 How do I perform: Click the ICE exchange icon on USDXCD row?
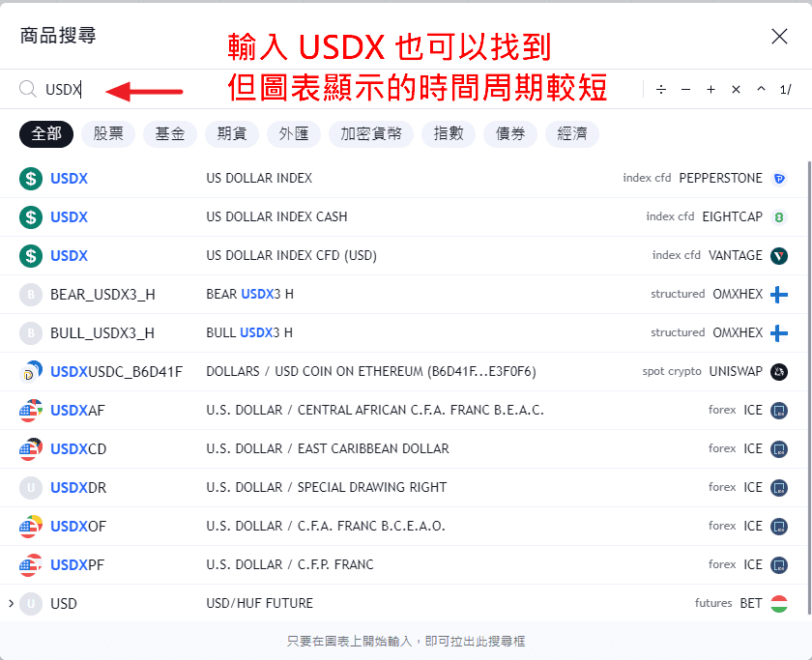779,448
